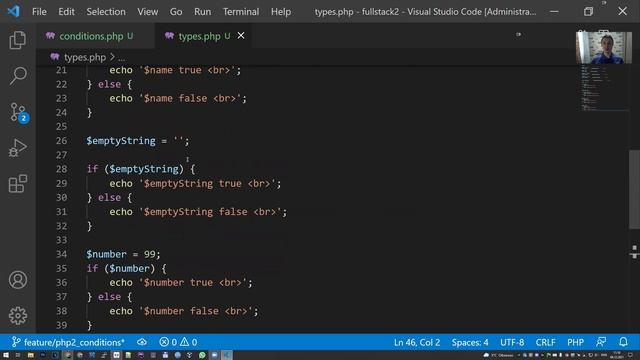This screenshot has height=360, width=640.
Task: Open the Selection menu
Action: (106, 11)
